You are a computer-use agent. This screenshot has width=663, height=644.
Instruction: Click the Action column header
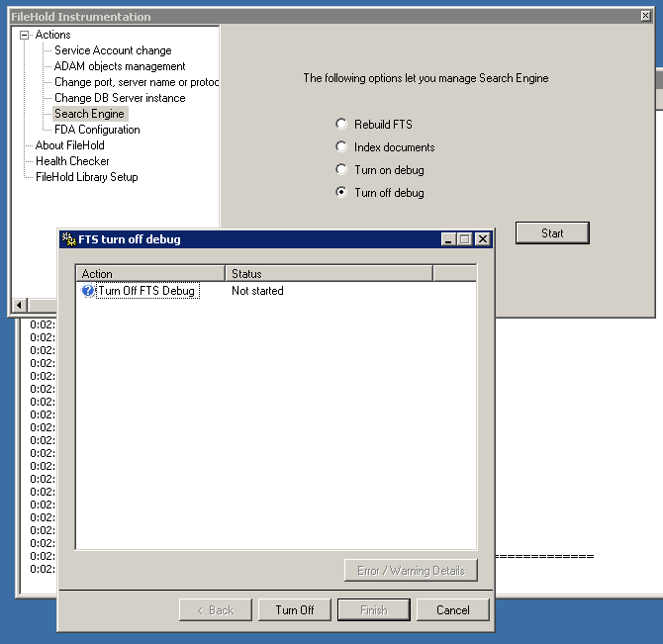coord(150,273)
